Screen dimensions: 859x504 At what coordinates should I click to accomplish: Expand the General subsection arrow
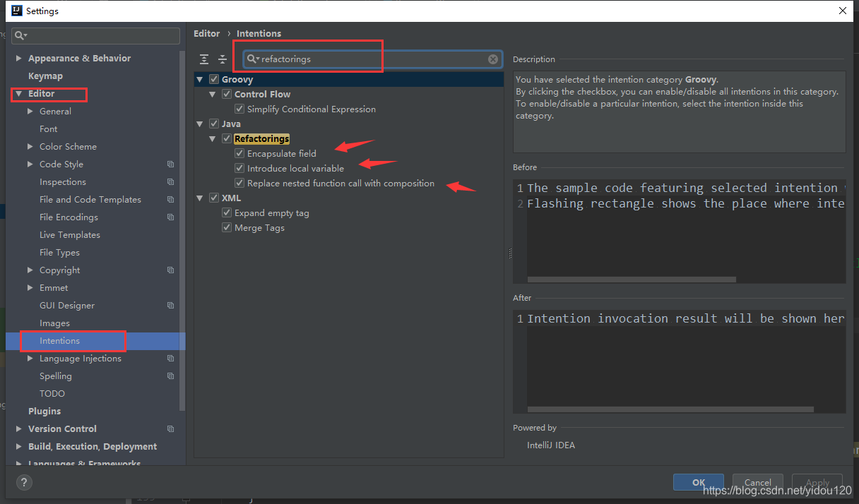pyautogui.click(x=30, y=112)
